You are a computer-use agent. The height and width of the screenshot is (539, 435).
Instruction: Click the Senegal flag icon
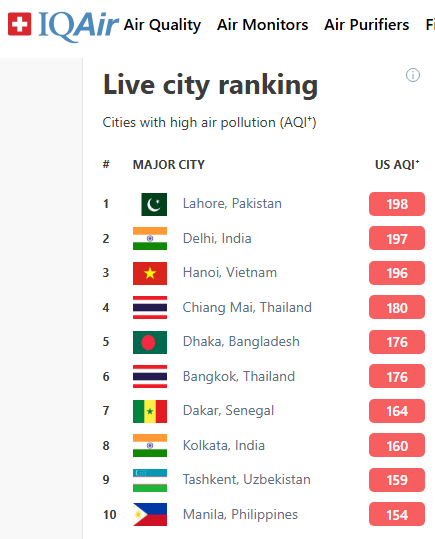[150, 411]
